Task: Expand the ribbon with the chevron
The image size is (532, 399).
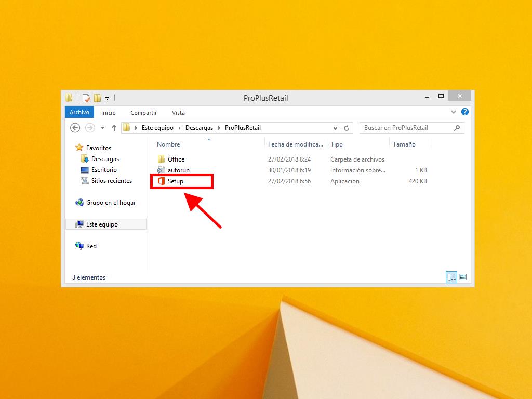Action: click(x=454, y=112)
